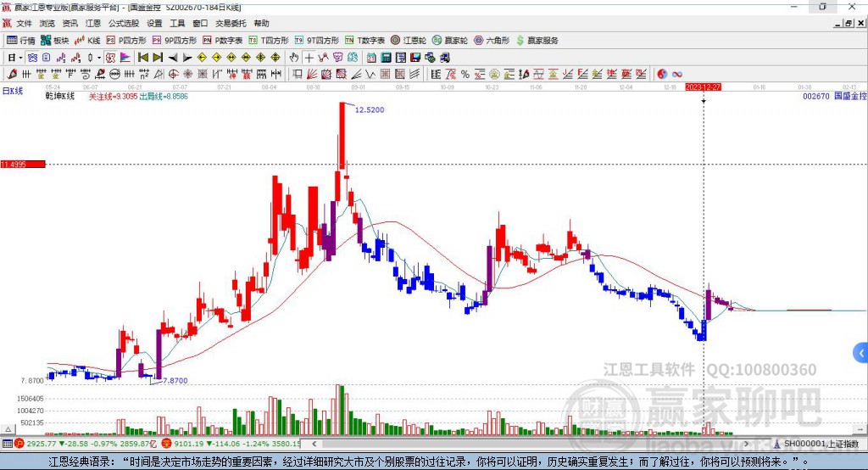Select the fan lines drawing tool
Viewport: 868px width, 470px height.
[x=312, y=74]
